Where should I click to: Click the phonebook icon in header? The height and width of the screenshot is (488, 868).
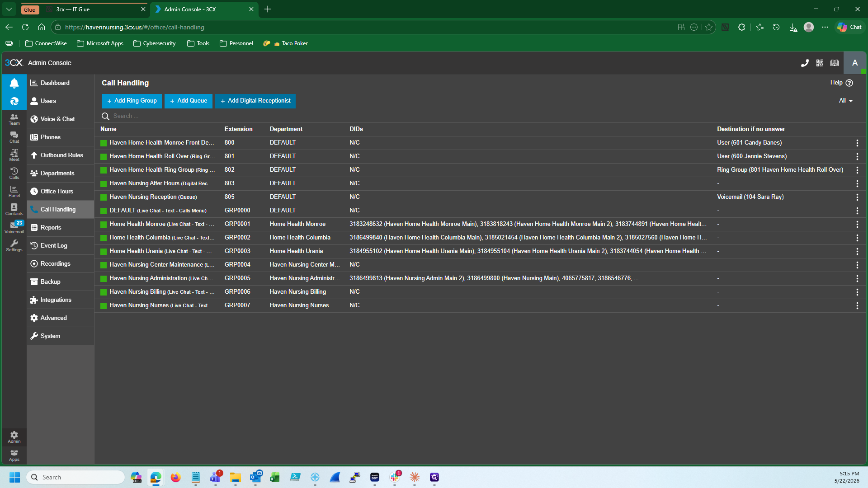835,63
